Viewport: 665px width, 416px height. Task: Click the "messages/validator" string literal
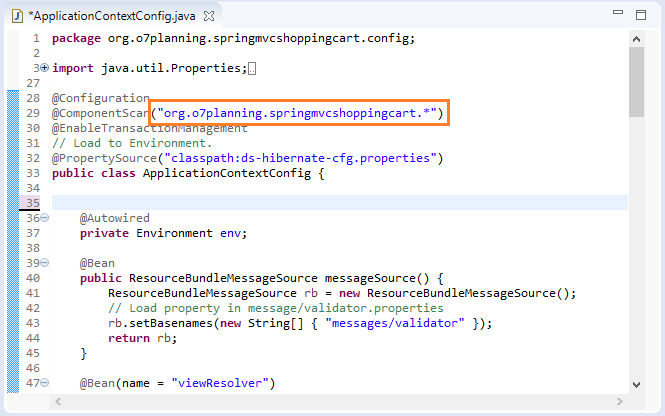(395, 323)
